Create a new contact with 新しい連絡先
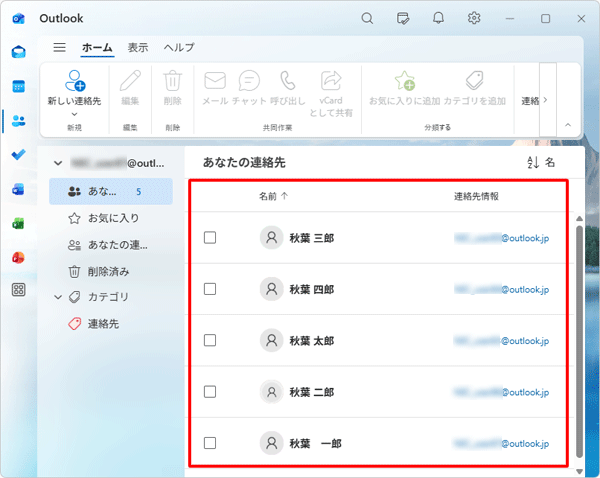This screenshot has height=478, width=600. (74, 88)
